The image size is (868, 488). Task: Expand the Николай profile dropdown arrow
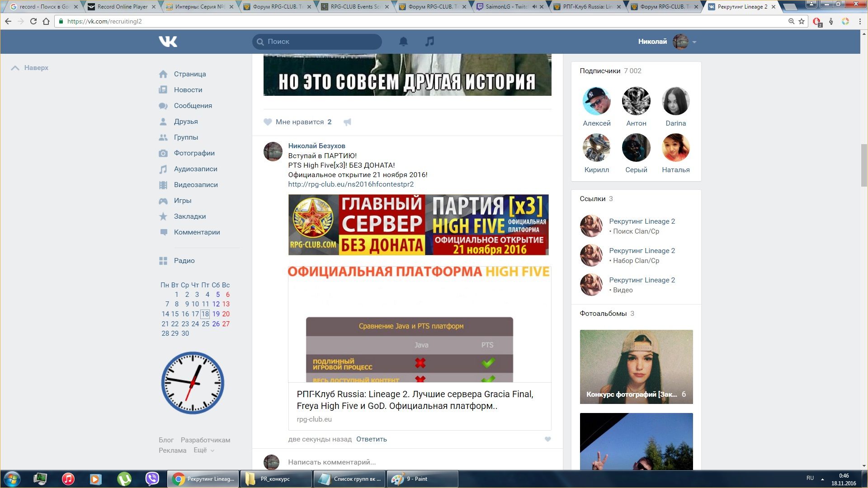pyautogui.click(x=694, y=42)
